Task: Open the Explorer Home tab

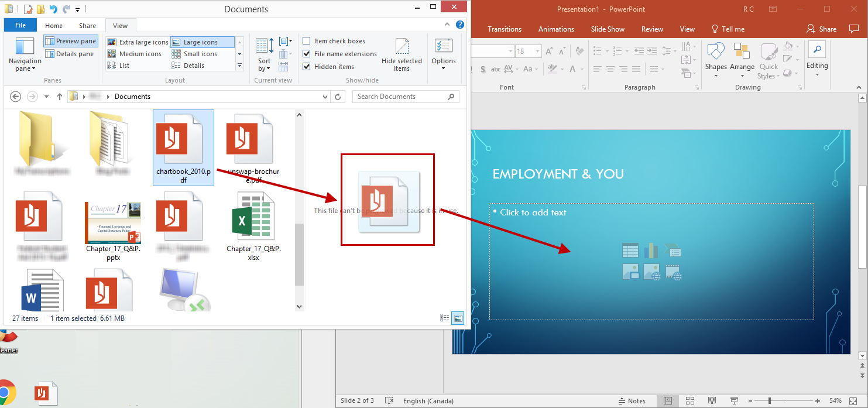Action: 54,25
